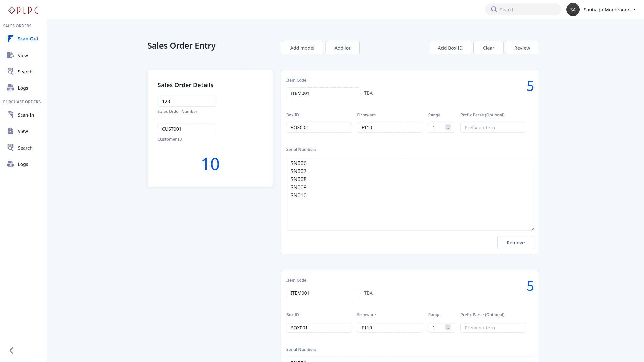
Task: Click the Purchase Orders View icon
Action: coord(10,131)
